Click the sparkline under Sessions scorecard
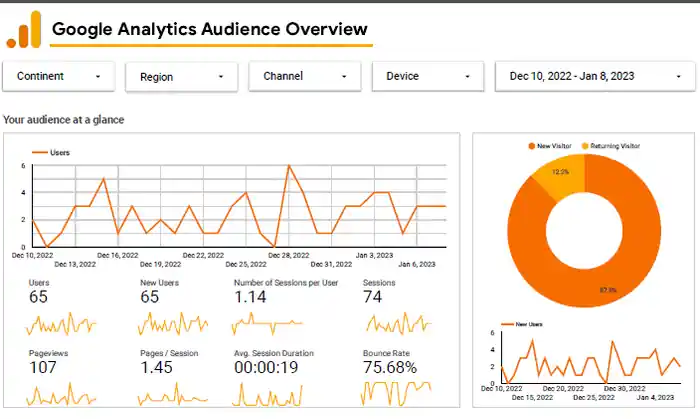Viewport: 700px width, 419px height. point(399,324)
